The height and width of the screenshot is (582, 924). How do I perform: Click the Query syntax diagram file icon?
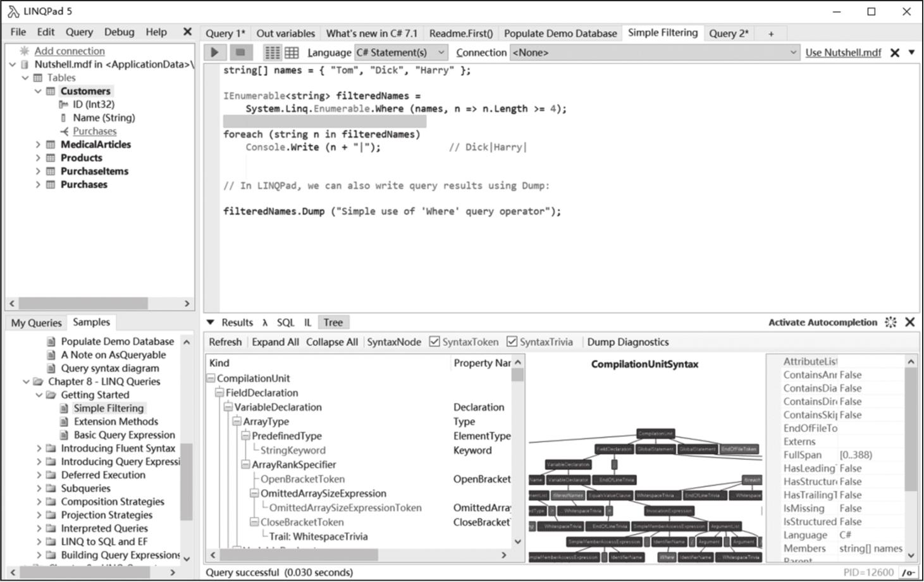(x=51, y=368)
